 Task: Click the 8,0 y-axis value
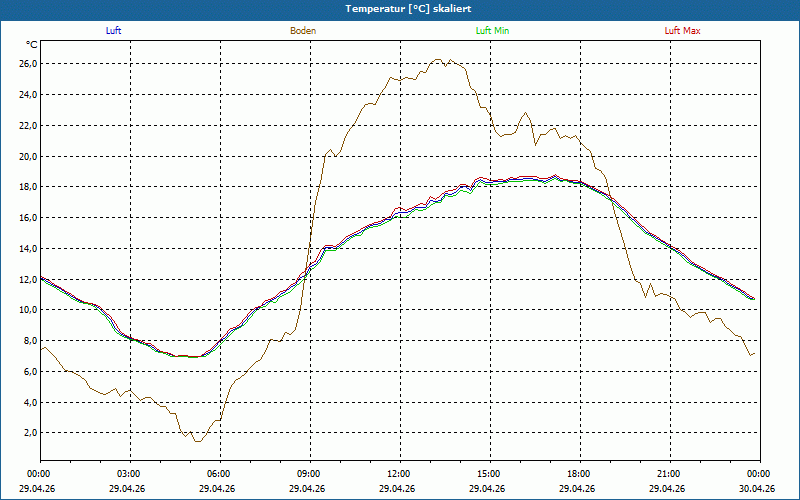point(30,341)
